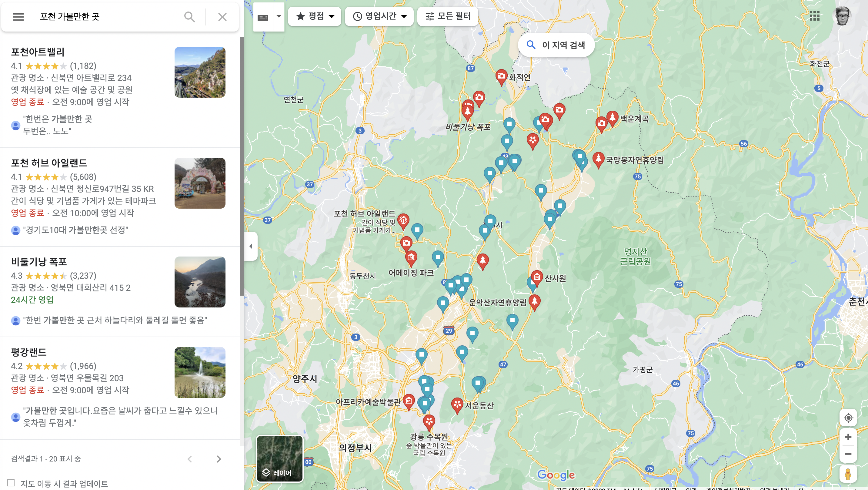Image resolution: width=868 pixels, height=490 pixels.
Task: Open 모든 필터 all filters
Action: 447,16
